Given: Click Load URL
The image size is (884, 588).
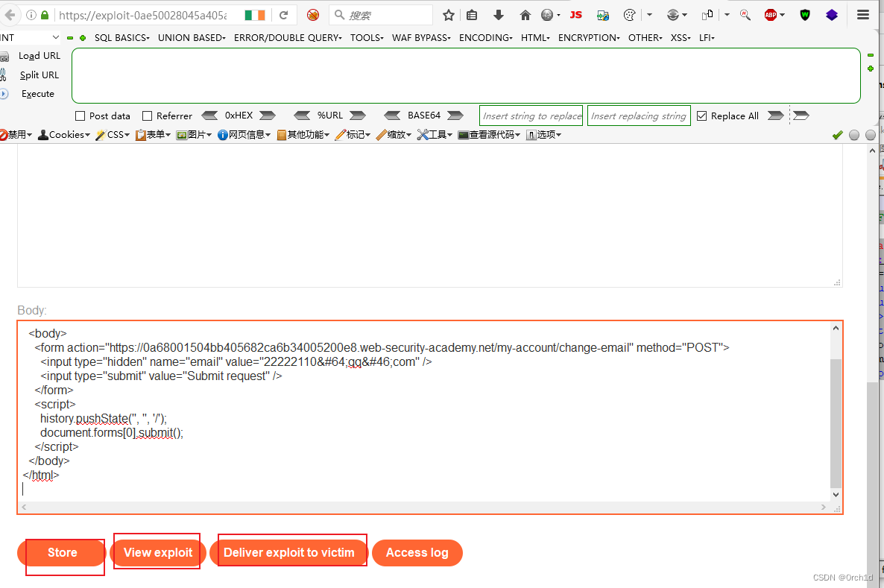Looking at the screenshot, I should [x=39, y=56].
